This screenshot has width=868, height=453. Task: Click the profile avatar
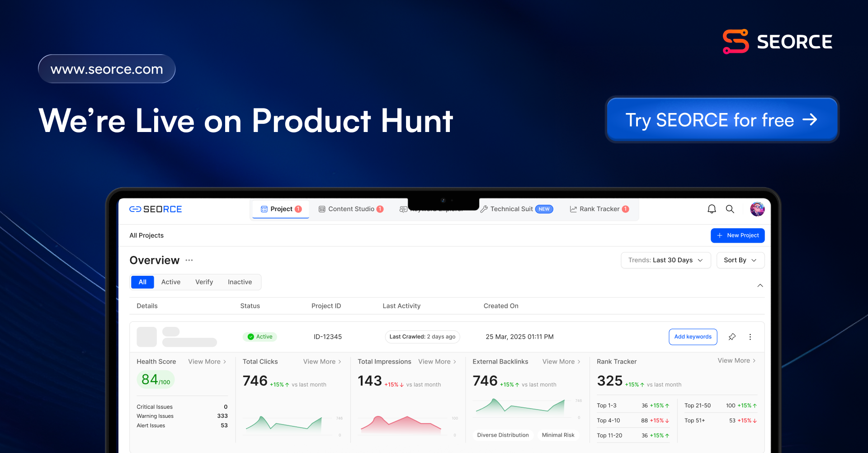758,209
